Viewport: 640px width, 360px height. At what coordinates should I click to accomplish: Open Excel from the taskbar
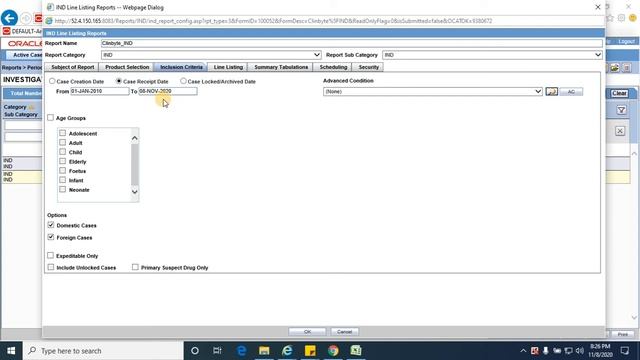click(x=356, y=351)
